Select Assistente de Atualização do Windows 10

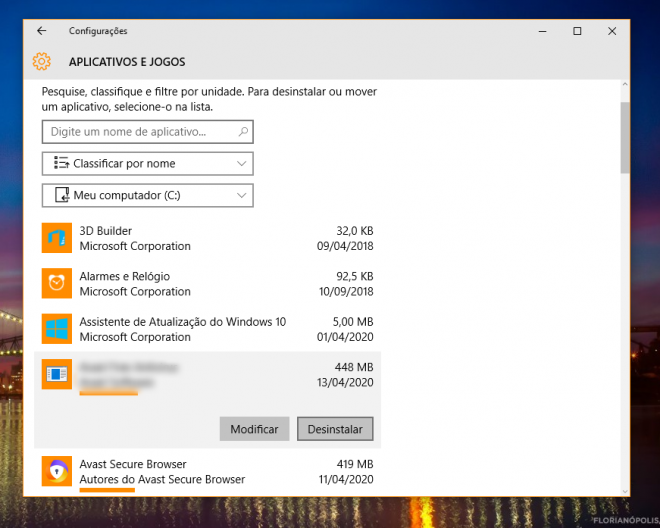pyautogui.click(x=183, y=322)
